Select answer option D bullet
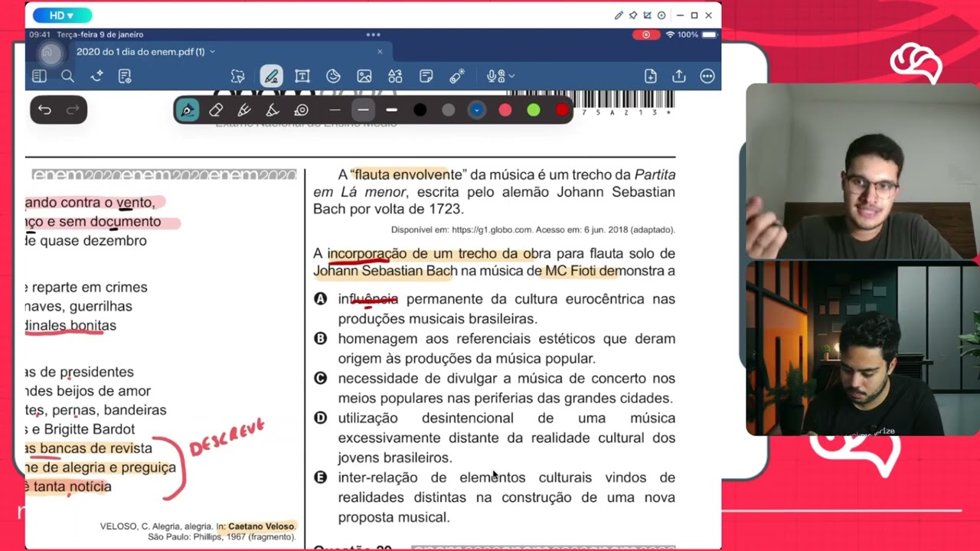Screen dimensions: 980x551 [321, 418]
